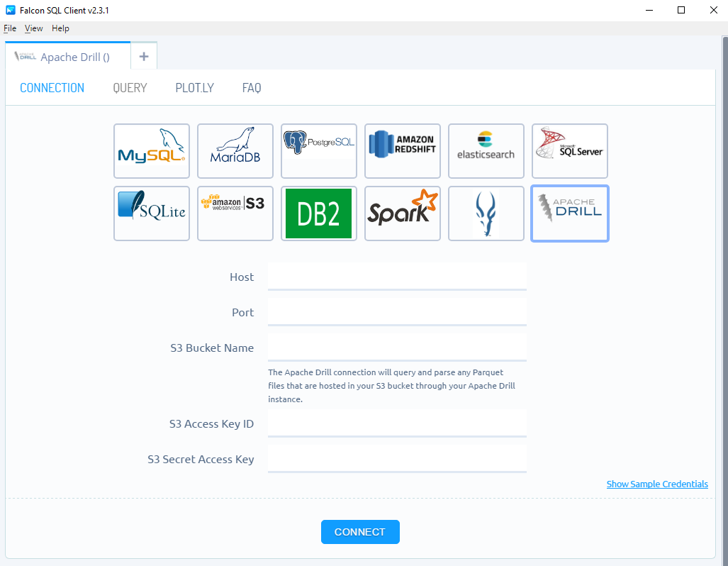This screenshot has width=728, height=566.
Task: Select the Apache Drill connector
Action: pos(569,213)
